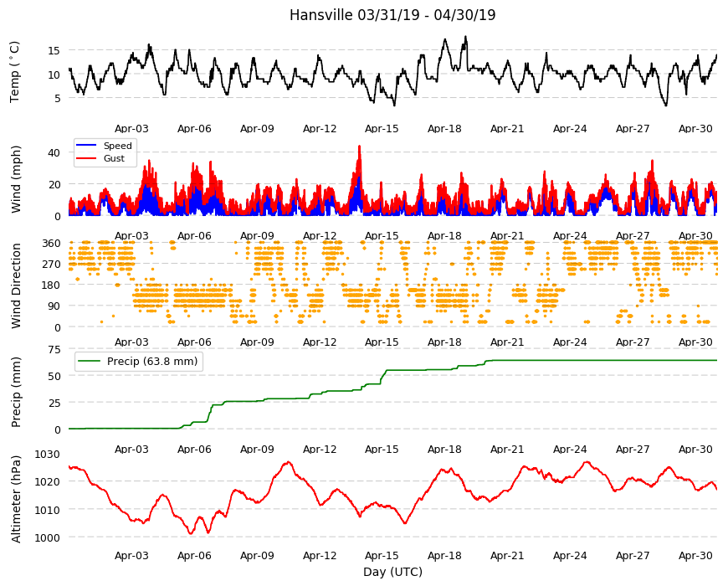Click the Precip (mm) axis label
Viewport: 728px width, 586px height.
pos(16,392)
